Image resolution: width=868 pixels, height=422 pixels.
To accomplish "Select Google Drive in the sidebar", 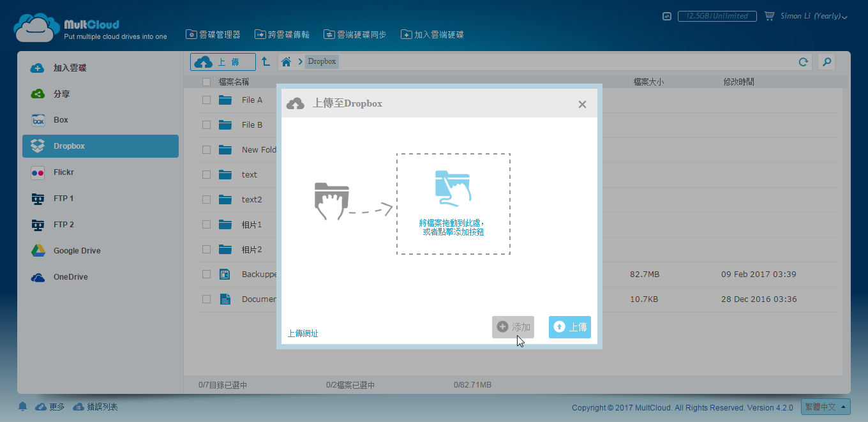I will [100, 251].
